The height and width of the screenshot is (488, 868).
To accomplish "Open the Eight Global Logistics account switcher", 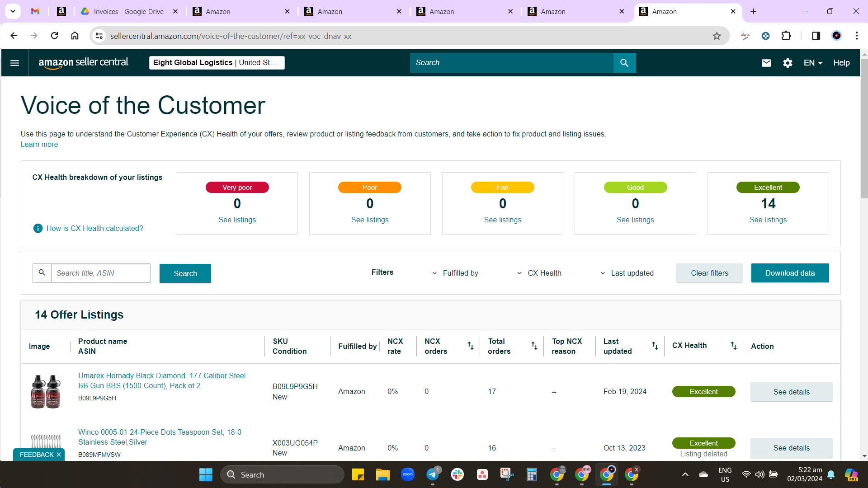I will (217, 63).
